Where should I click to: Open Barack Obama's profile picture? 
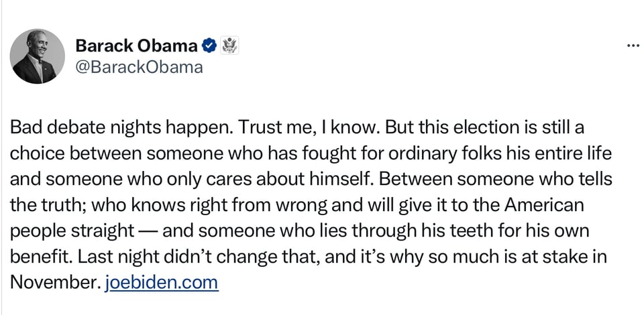38,57
